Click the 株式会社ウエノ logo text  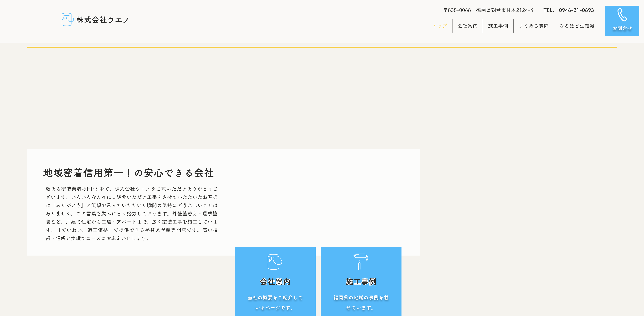(102, 20)
